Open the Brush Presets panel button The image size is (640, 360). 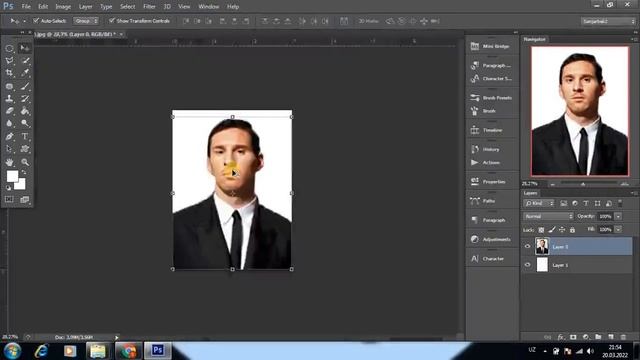pyautogui.click(x=491, y=98)
